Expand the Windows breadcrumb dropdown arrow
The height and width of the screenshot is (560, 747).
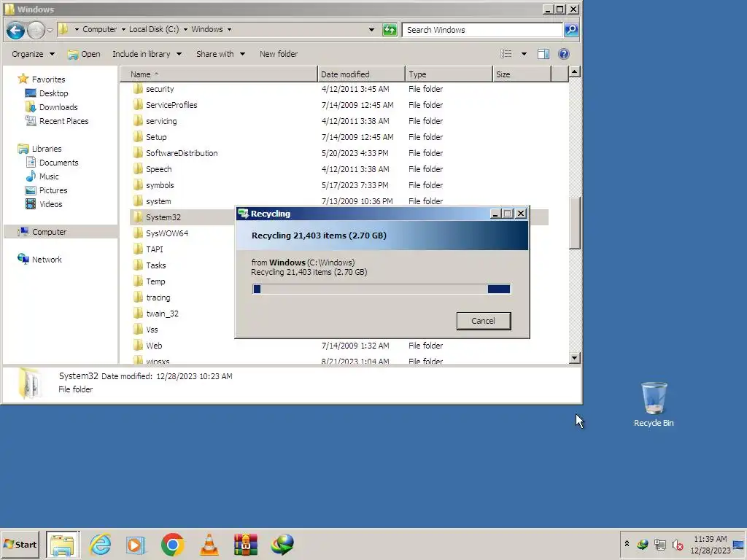tap(229, 29)
